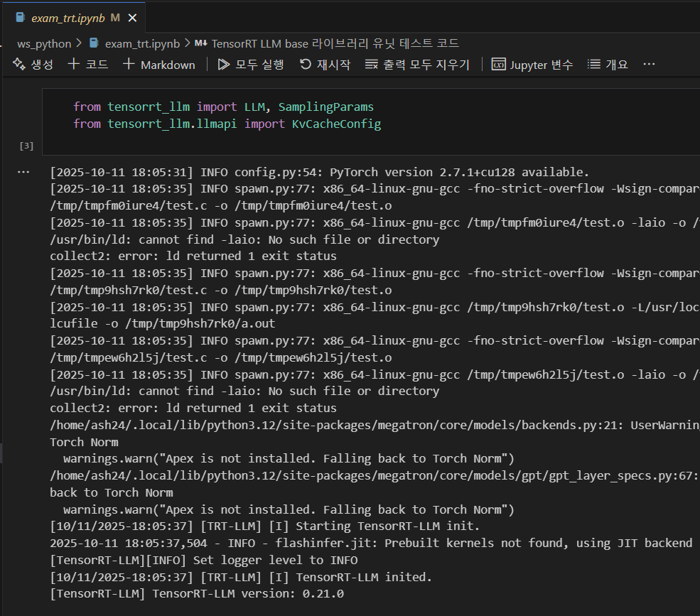Click the 'Starting TensorRT-LLM init.' log line
Screen dimensions: 700x616
pyautogui.click(x=265, y=526)
